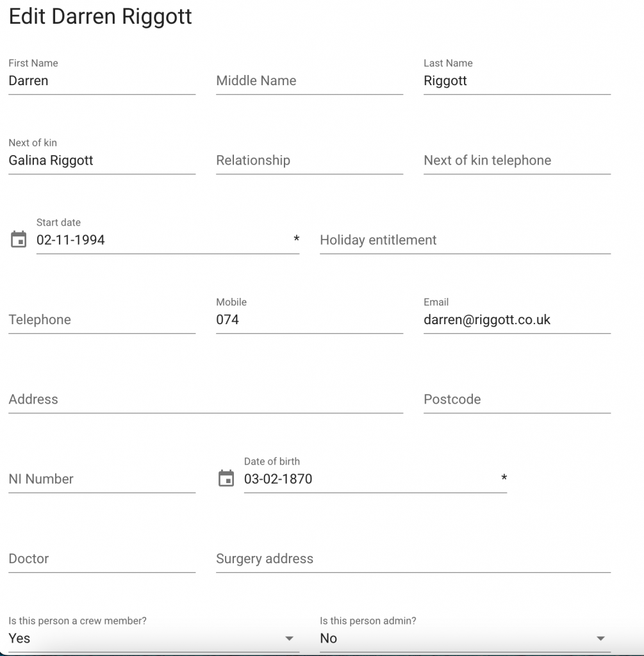Click the NI Number field

[102, 479]
